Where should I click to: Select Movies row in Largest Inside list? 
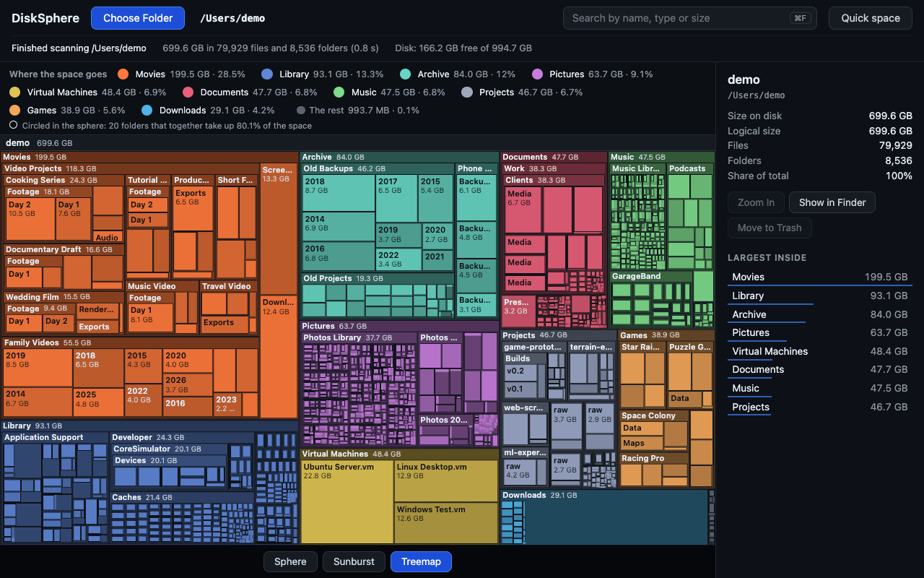coord(820,277)
